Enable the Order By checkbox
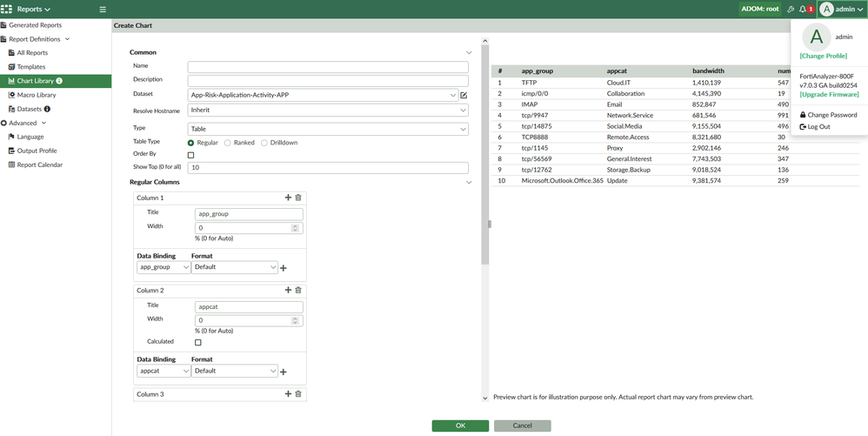The height and width of the screenshot is (436, 868). 191,155
